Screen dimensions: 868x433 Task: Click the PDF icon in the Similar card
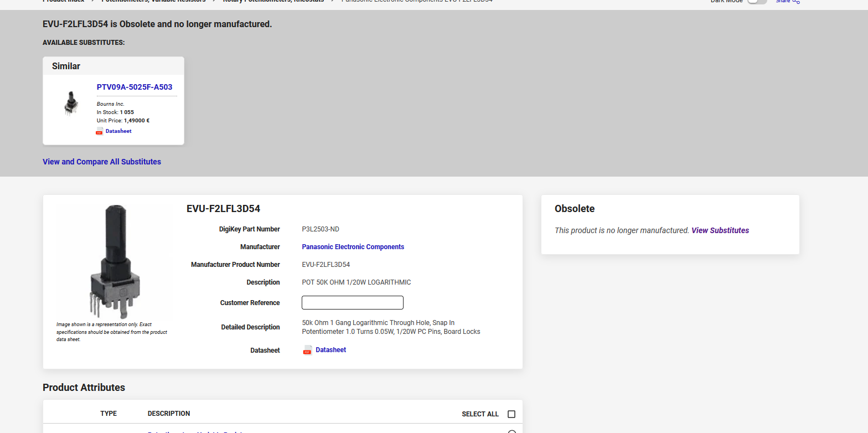click(100, 131)
